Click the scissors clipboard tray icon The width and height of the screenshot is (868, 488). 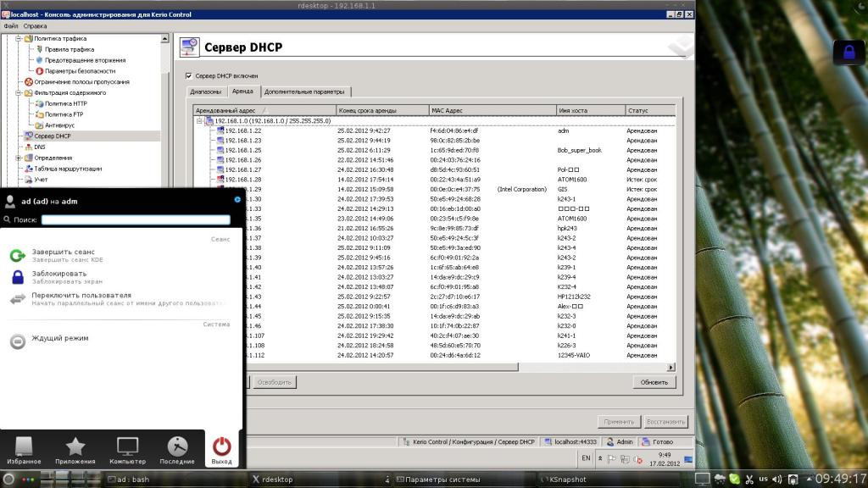pos(749,480)
